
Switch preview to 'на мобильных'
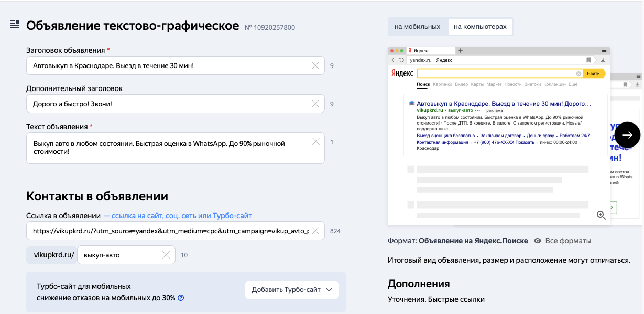(x=418, y=27)
